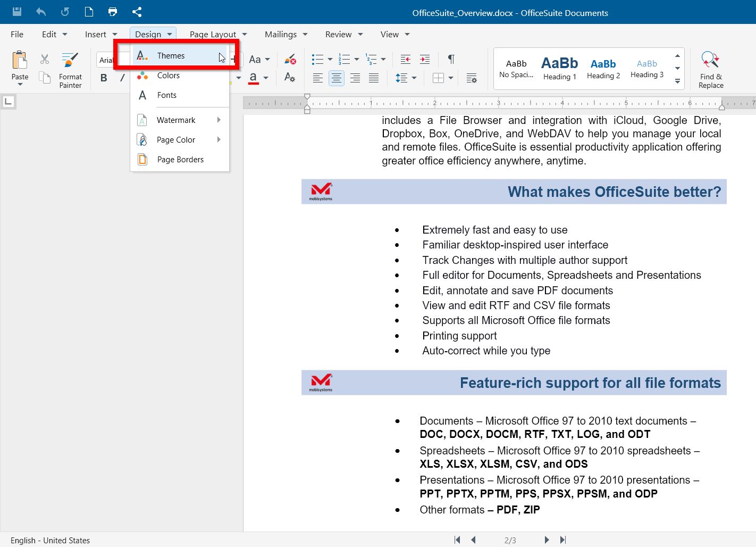Decrease paragraph indent
The height and width of the screenshot is (547, 756).
point(406,59)
